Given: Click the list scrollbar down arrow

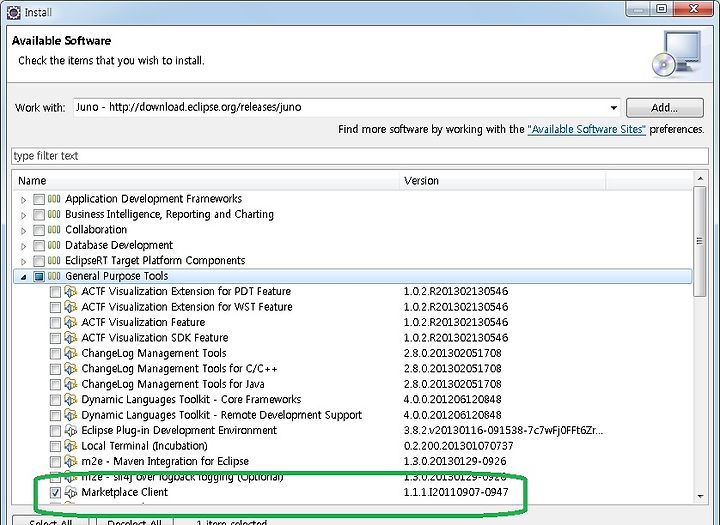Looking at the screenshot, I should pos(700,496).
